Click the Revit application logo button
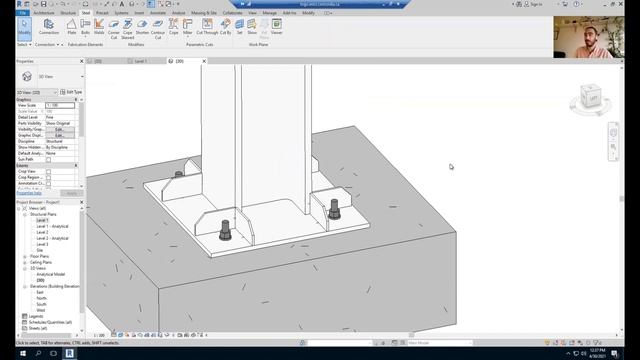This screenshot has width=640, height=360. 19,4
